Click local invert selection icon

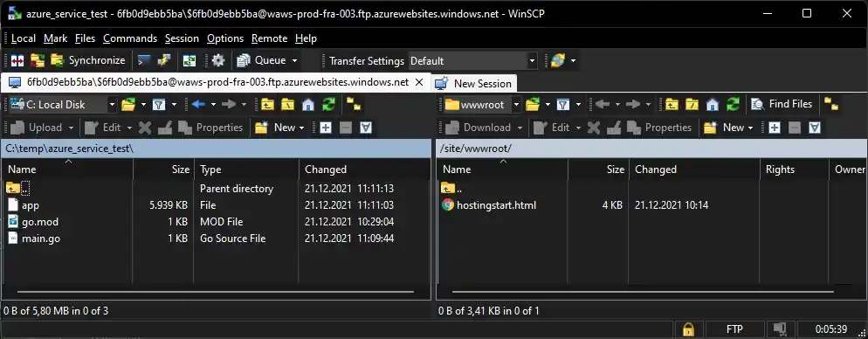[x=365, y=128]
